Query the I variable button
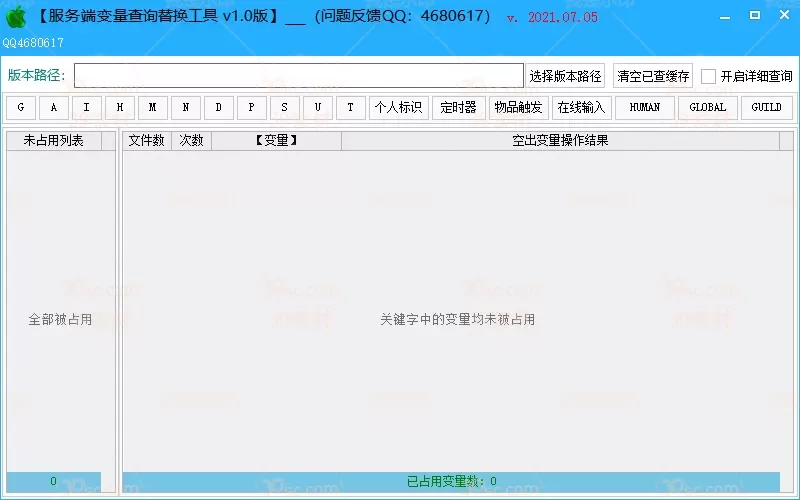 [87, 108]
